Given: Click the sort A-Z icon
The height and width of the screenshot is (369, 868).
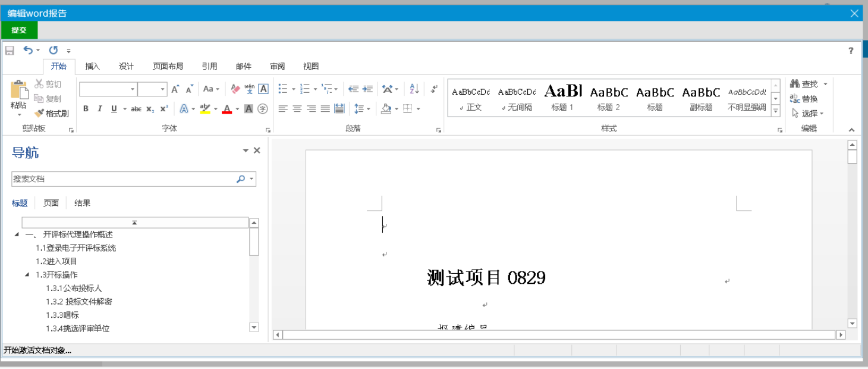Looking at the screenshot, I should [x=414, y=89].
